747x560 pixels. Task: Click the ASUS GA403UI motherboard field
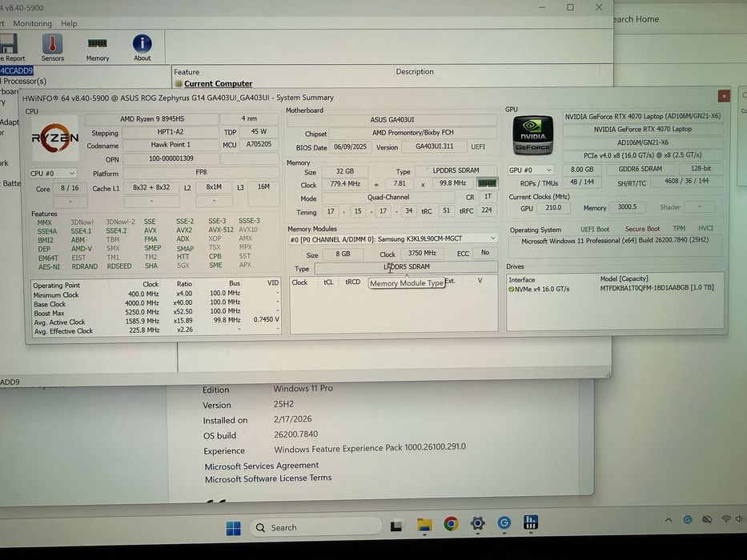(392, 119)
